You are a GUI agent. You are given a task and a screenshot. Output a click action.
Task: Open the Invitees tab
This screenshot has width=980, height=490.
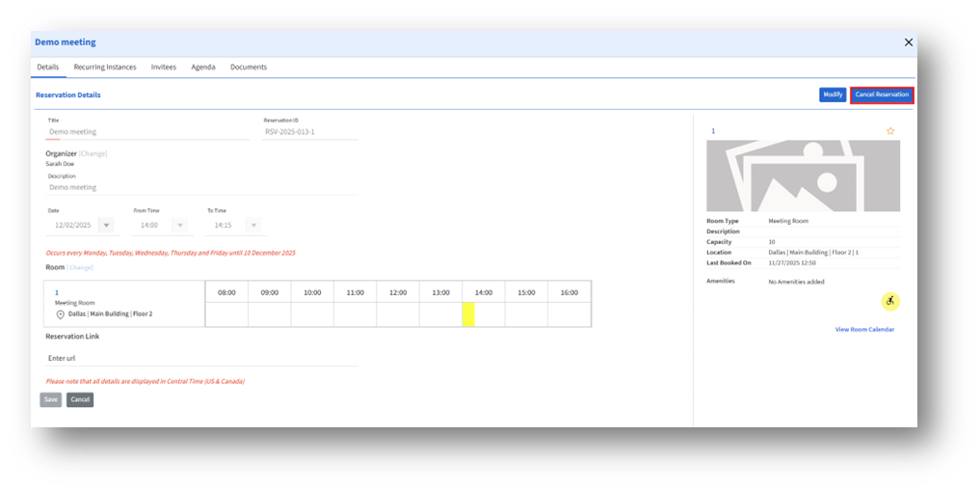point(164,68)
